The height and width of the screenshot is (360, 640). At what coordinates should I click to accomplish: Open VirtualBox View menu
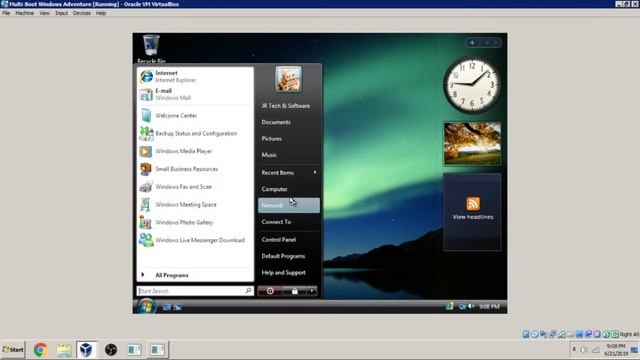(44, 13)
